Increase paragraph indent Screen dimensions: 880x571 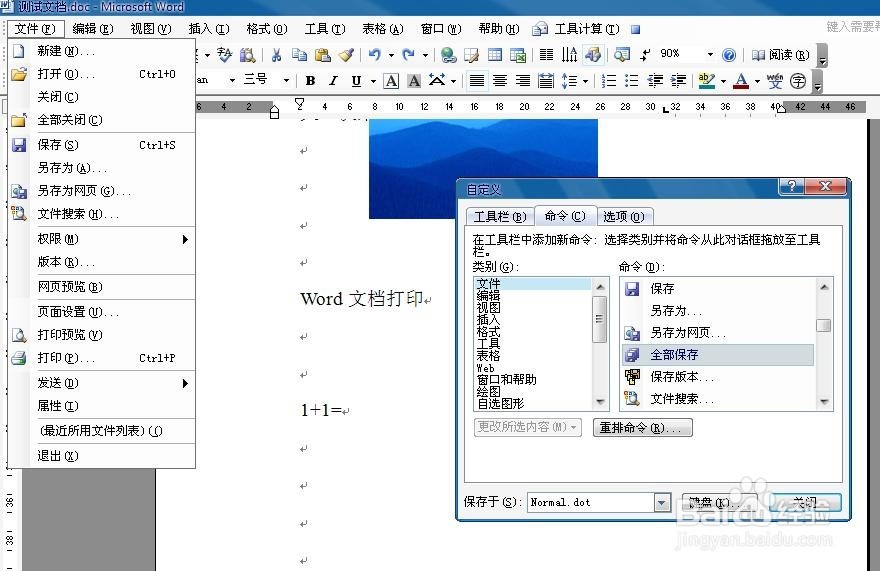click(x=679, y=81)
